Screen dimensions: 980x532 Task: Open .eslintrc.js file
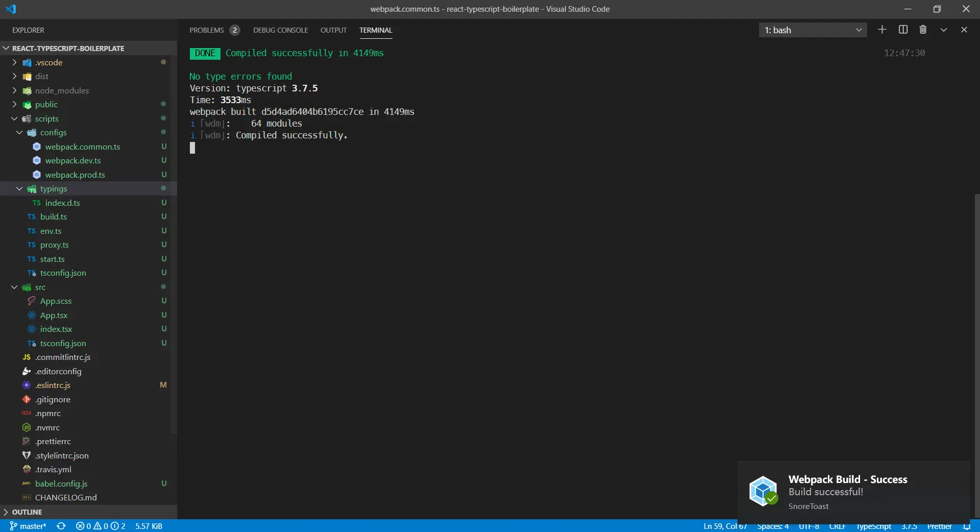(x=88, y=385)
